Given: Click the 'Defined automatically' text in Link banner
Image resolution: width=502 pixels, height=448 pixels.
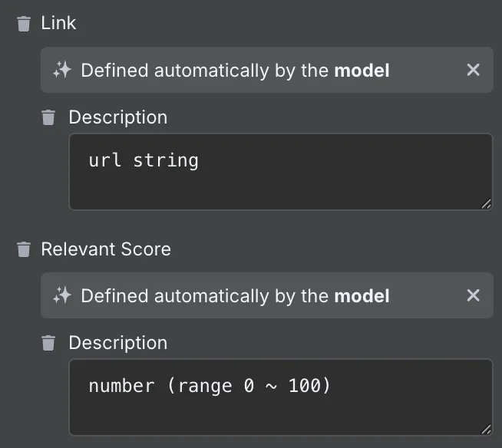Looking at the screenshot, I should coord(175,71).
